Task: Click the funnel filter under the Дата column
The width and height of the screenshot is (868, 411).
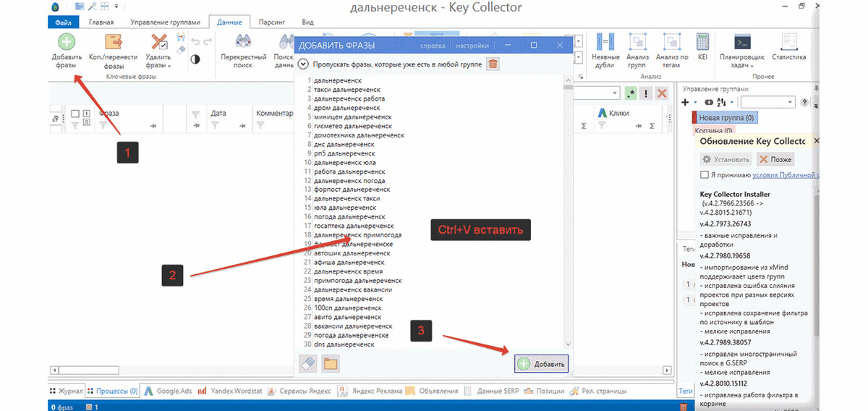Action: click(x=214, y=125)
